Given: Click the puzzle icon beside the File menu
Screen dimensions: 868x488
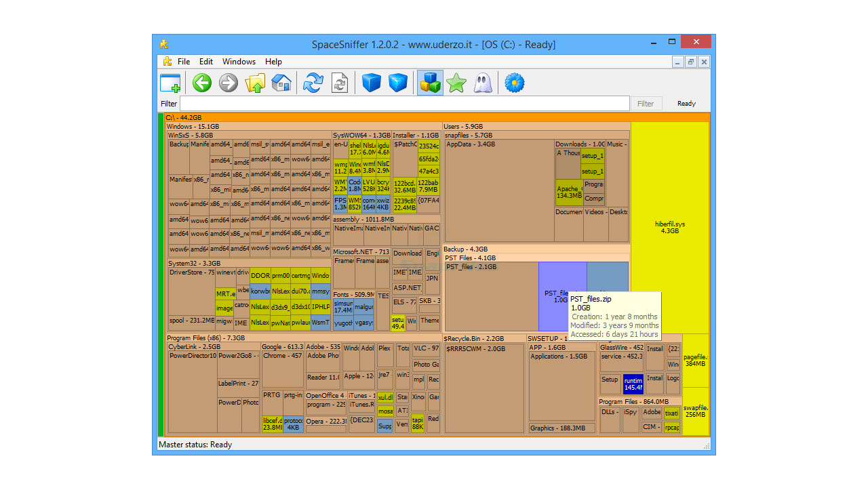Looking at the screenshot, I should point(167,62).
